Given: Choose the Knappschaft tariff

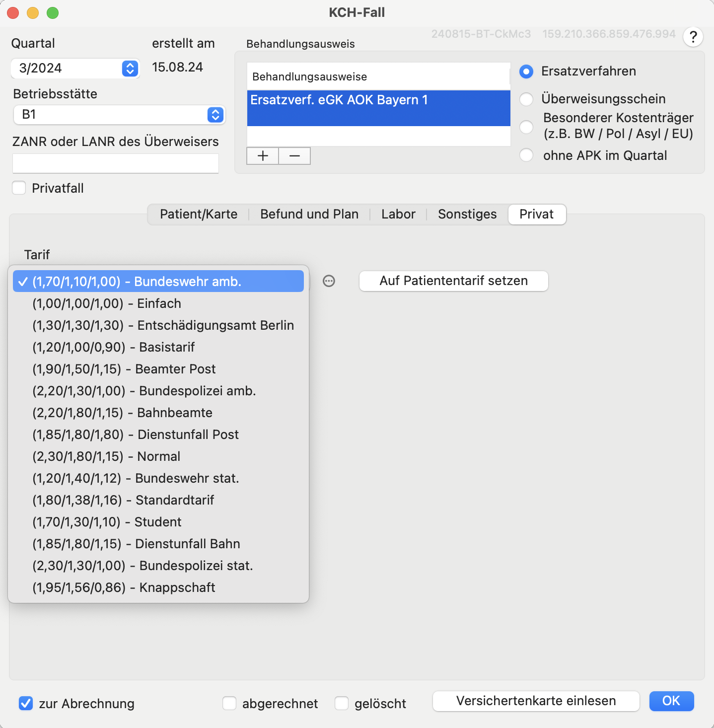Looking at the screenshot, I should point(158,587).
